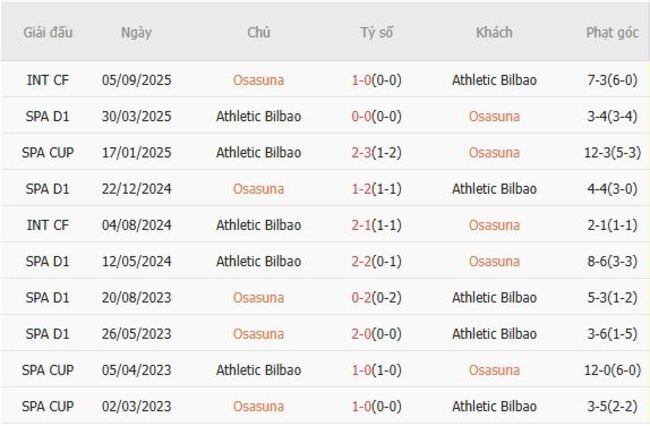Open the 2-3(1-2) score result
Viewport: 650px width, 426px height.
(x=377, y=153)
